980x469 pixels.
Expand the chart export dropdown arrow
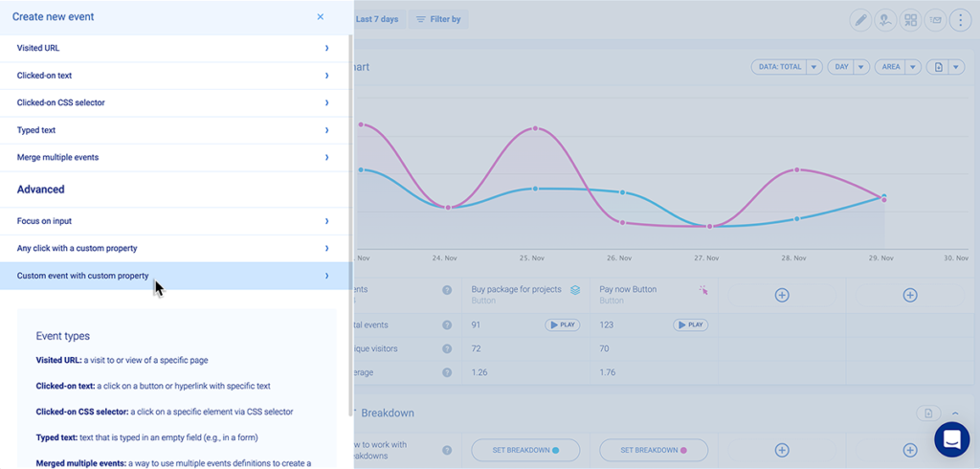[957, 67]
